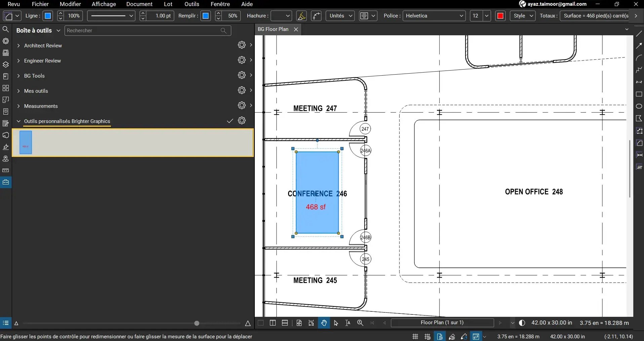The height and width of the screenshot is (341, 644).
Task: Open the red hatch color swatch
Action: [x=500, y=15]
